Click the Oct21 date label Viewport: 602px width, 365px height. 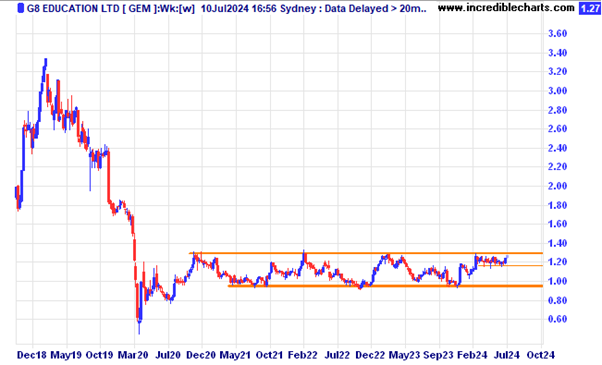click(x=269, y=355)
